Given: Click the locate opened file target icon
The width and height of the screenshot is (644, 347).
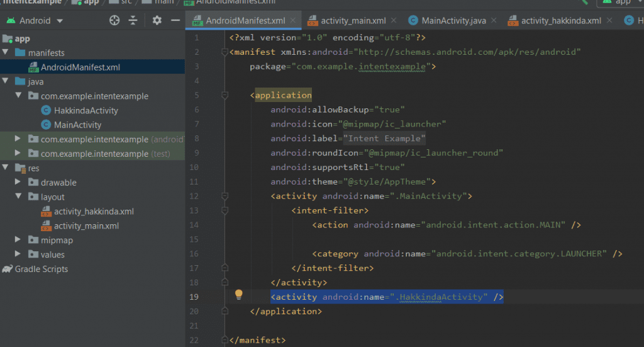Looking at the screenshot, I should click(x=114, y=20).
